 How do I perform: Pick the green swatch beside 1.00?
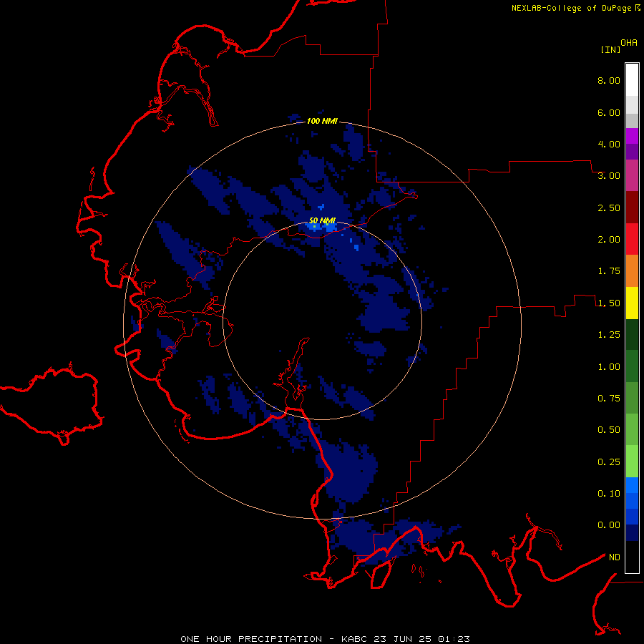tap(632, 366)
